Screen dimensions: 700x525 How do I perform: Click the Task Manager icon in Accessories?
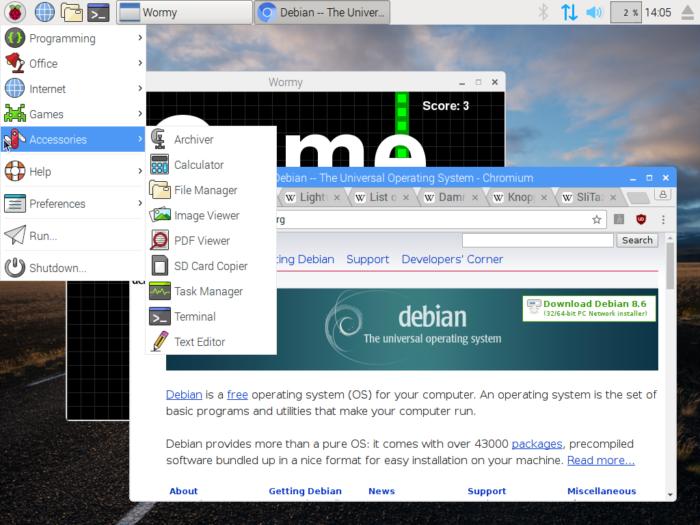(159, 291)
